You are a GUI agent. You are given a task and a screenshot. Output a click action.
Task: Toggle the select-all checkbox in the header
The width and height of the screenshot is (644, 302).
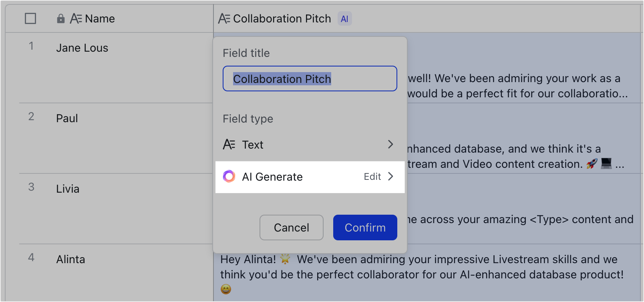(x=30, y=18)
